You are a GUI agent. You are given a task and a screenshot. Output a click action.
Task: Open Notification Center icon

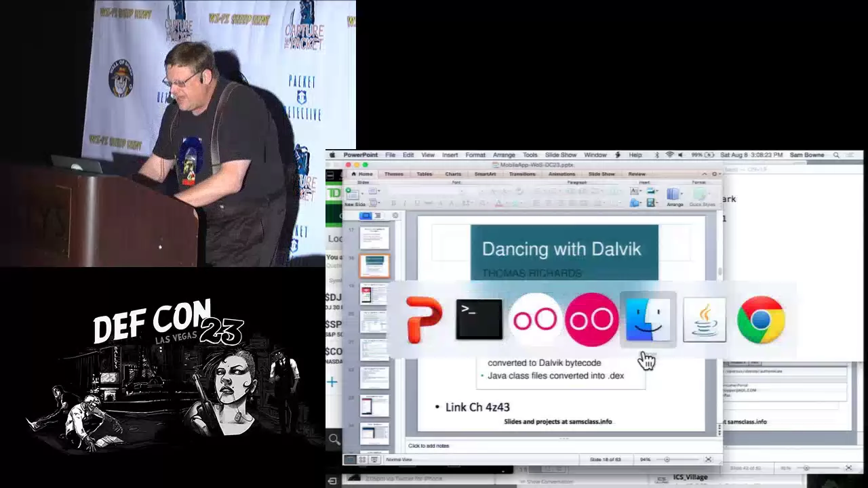pos(850,155)
